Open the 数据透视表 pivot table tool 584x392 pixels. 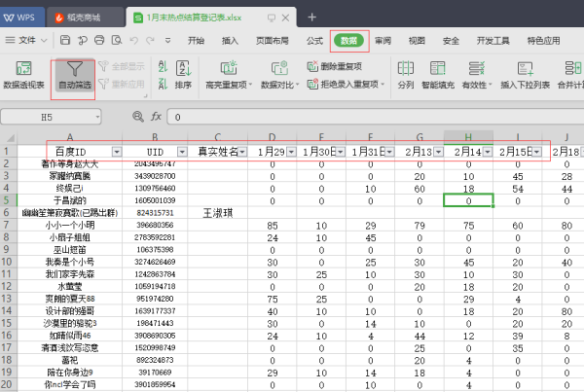click(23, 69)
